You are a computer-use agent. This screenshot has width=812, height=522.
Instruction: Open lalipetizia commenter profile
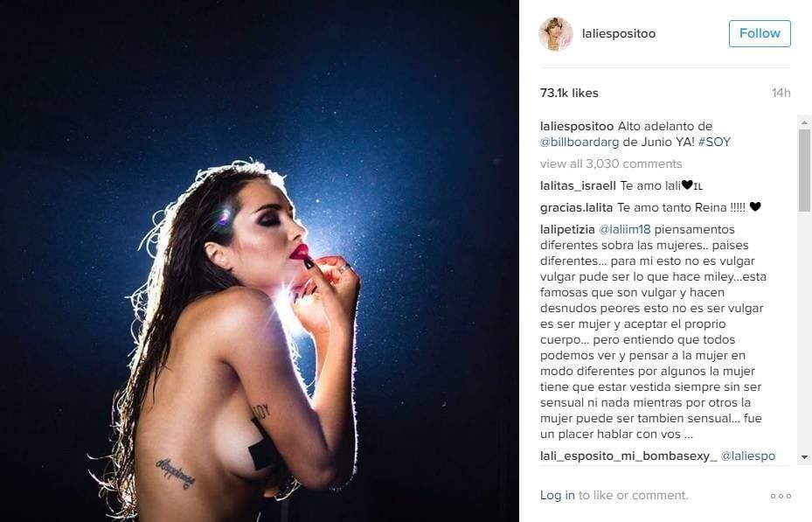point(567,229)
